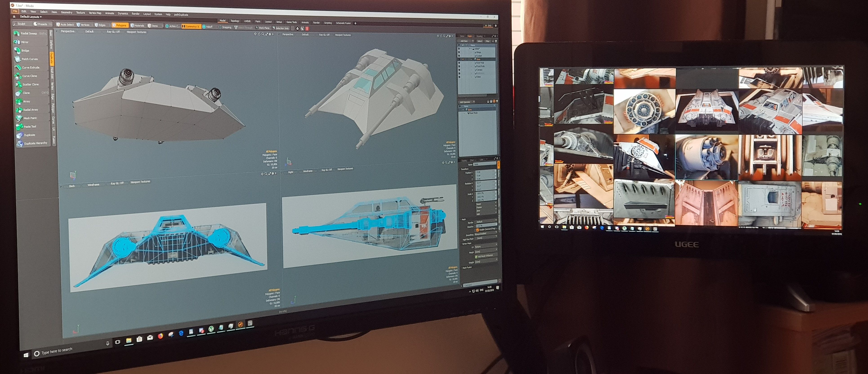Select the Curve Extrude tool
Screen dimensions: 868x374
31,67
